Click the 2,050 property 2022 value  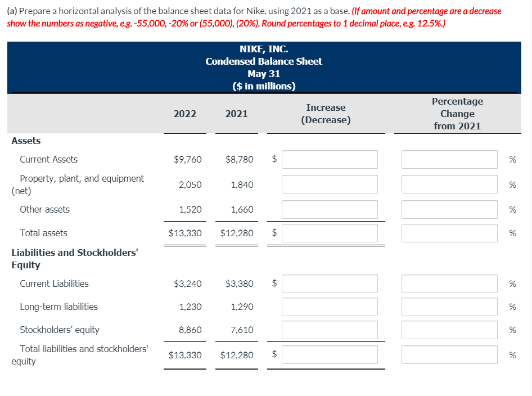[x=190, y=185]
